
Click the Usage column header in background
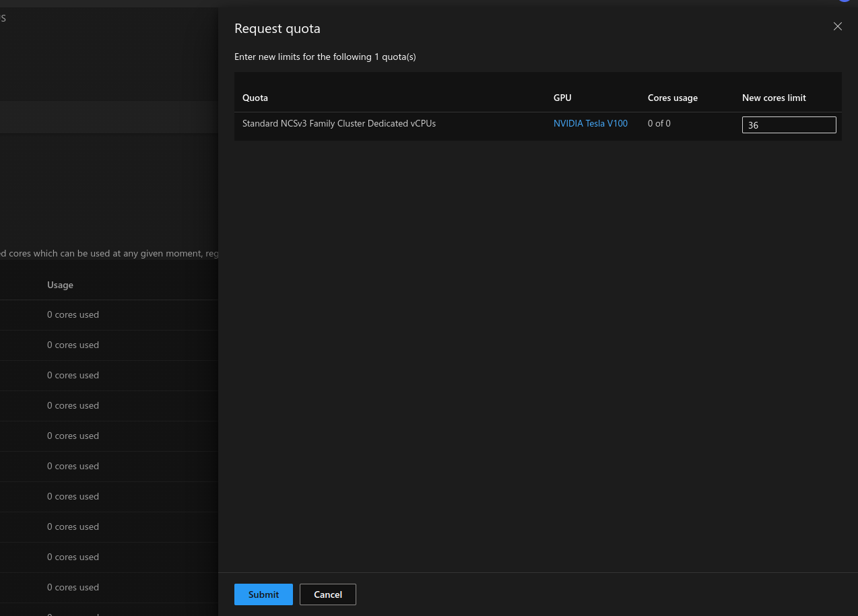[60, 285]
